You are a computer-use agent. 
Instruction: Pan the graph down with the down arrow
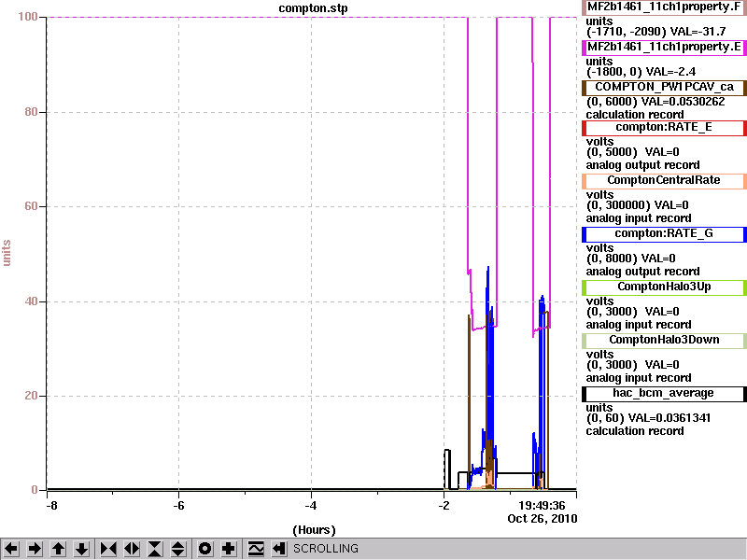pyautogui.click(x=81, y=549)
